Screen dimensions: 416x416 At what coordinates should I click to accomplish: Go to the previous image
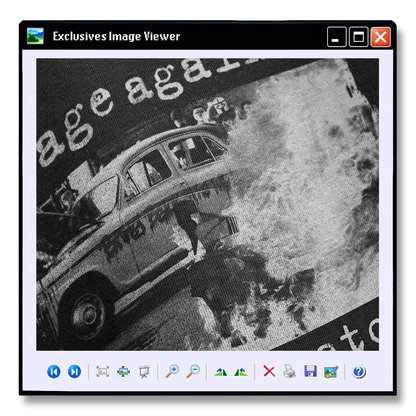click(x=54, y=371)
